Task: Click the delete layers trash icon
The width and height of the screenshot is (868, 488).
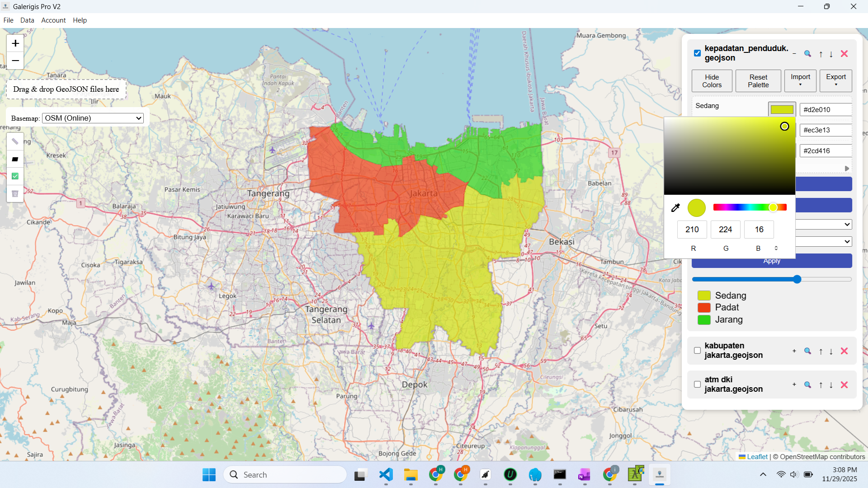Action: [x=15, y=193]
